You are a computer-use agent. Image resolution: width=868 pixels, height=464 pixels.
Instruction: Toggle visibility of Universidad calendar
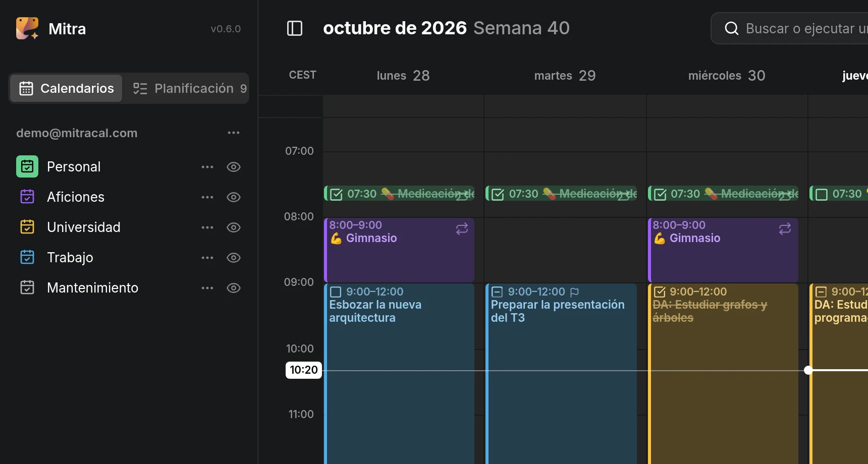point(234,227)
